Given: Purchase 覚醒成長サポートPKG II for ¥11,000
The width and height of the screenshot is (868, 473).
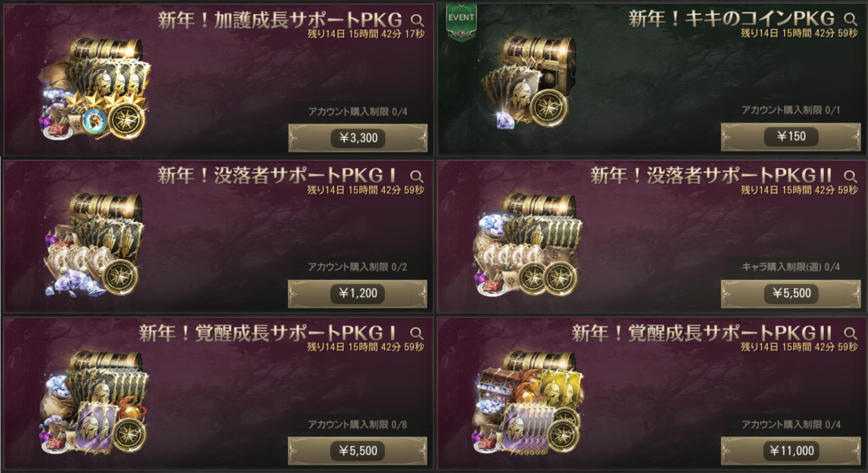Looking at the screenshot, I should pos(791,451).
